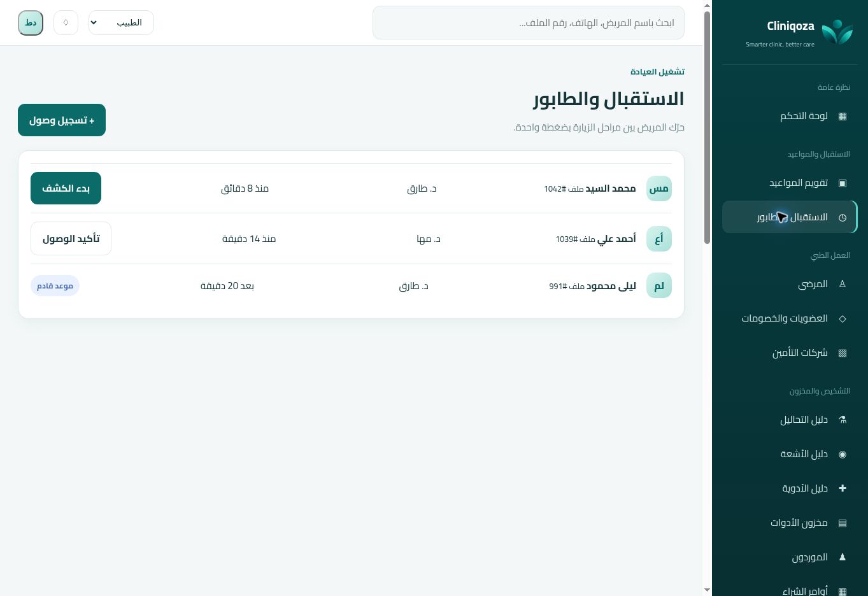This screenshot has height=596, width=868.
Task: Click the الاستقبال والطابور clock icon
Action: pyautogui.click(x=843, y=217)
